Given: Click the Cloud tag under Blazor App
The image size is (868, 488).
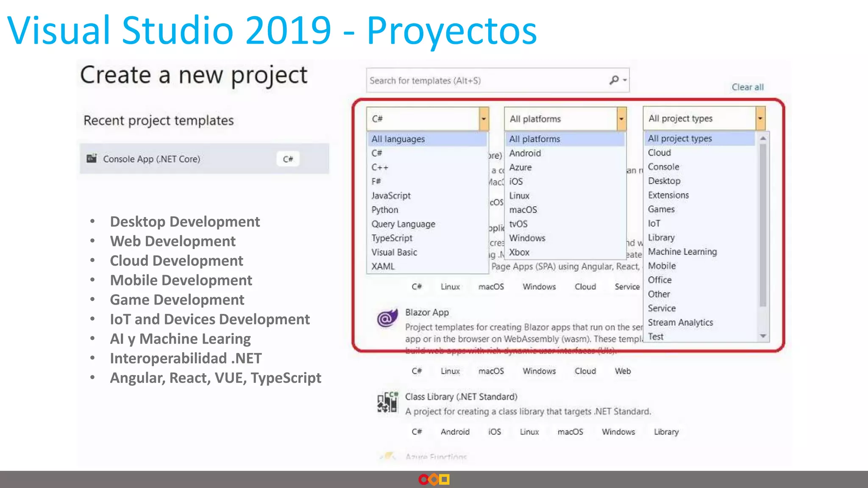Looking at the screenshot, I should (x=585, y=371).
